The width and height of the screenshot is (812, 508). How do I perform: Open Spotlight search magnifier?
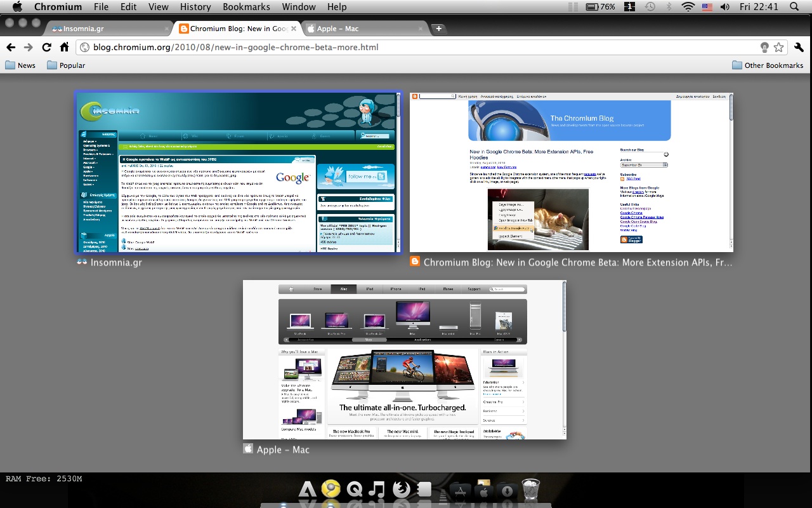pyautogui.click(x=794, y=7)
